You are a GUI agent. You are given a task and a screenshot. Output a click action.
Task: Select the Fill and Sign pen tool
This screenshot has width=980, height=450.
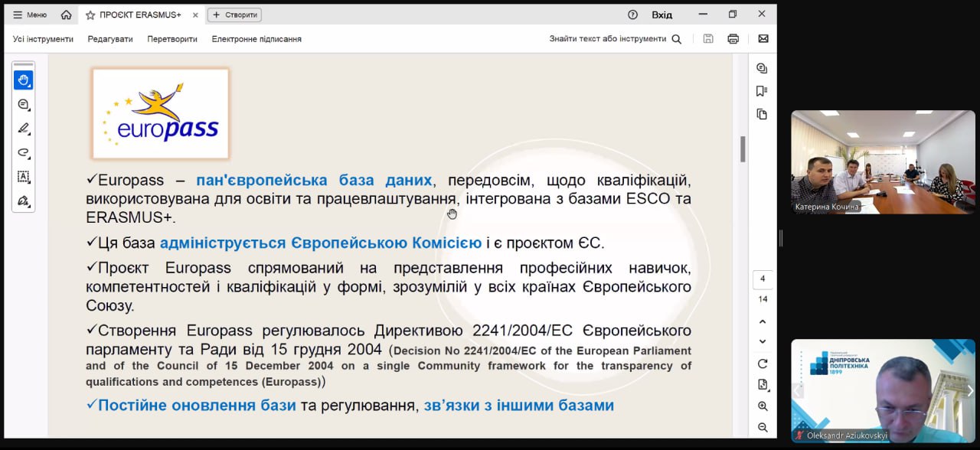(23, 201)
